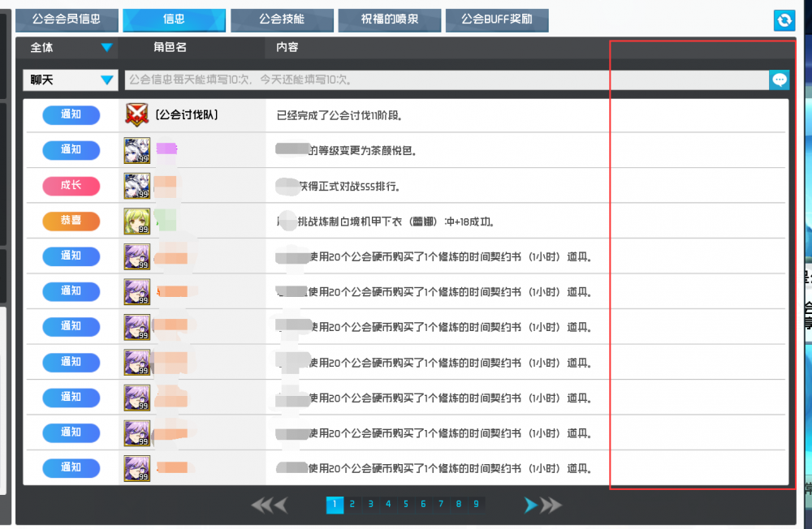Image resolution: width=812 pixels, height=529 pixels.
Task: Open the 公会会员信息 tab
Action: [67, 20]
